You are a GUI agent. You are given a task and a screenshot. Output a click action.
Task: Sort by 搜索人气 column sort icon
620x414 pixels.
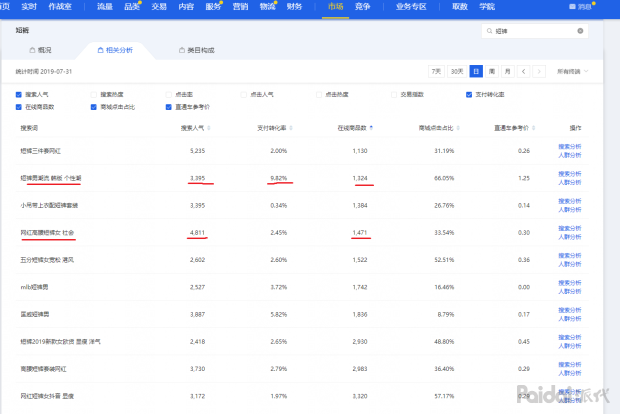206,129
